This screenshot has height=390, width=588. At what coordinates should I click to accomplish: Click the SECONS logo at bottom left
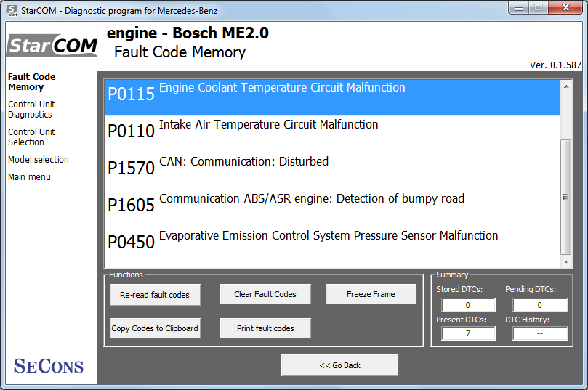point(49,366)
